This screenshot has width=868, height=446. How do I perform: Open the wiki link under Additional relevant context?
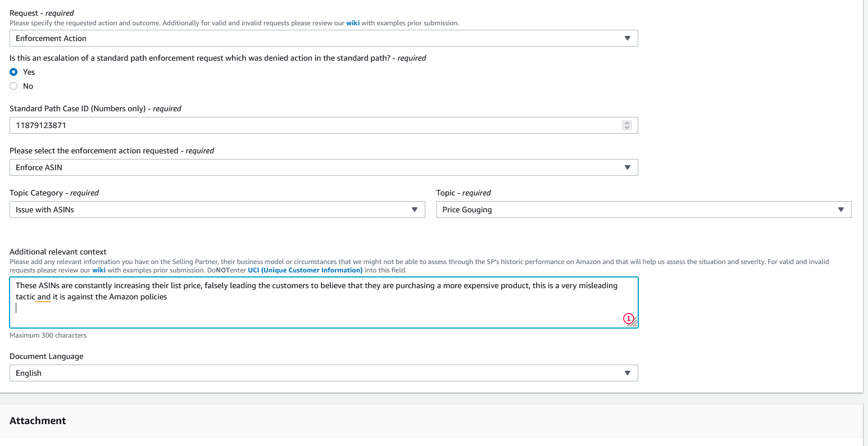click(x=99, y=270)
